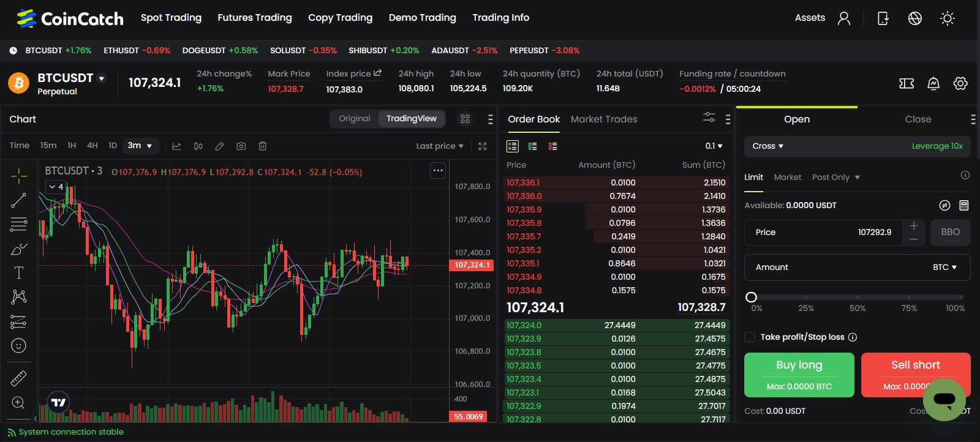Open the live chat support bubble
This screenshot has width=980, height=442.
click(944, 400)
